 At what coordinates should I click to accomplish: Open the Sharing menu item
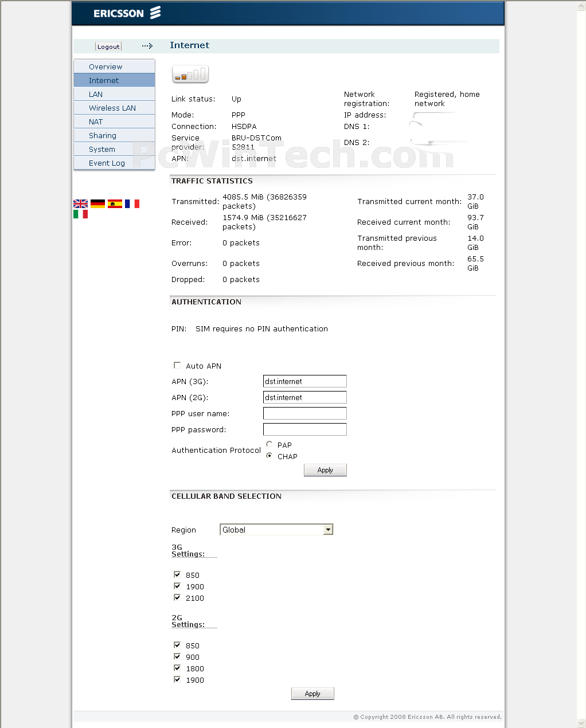pos(114,135)
